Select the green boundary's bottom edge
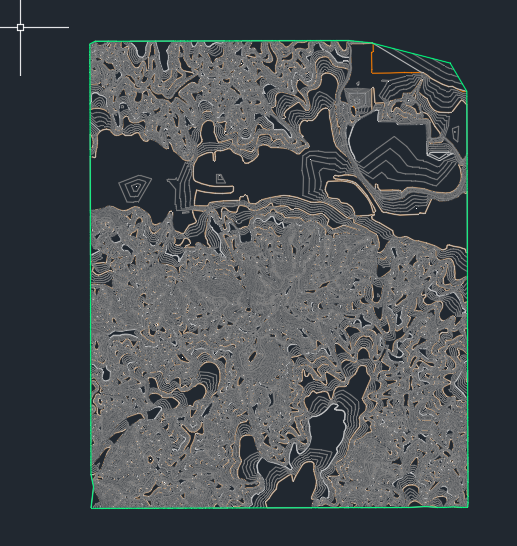The image size is (517, 546). [279, 507]
